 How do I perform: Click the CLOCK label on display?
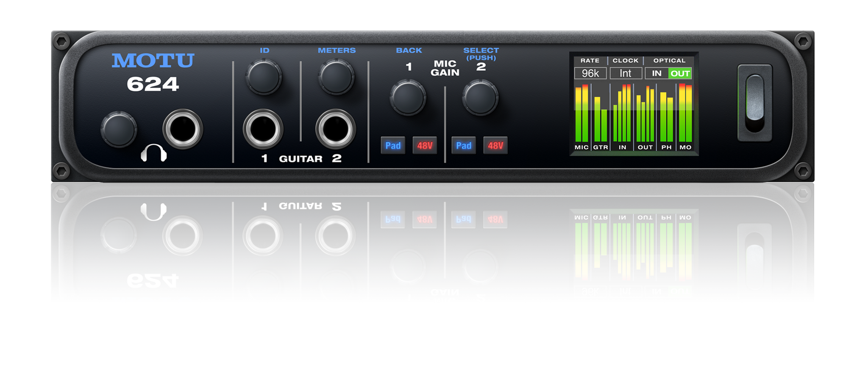pyautogui.click(x=626, y=61)
